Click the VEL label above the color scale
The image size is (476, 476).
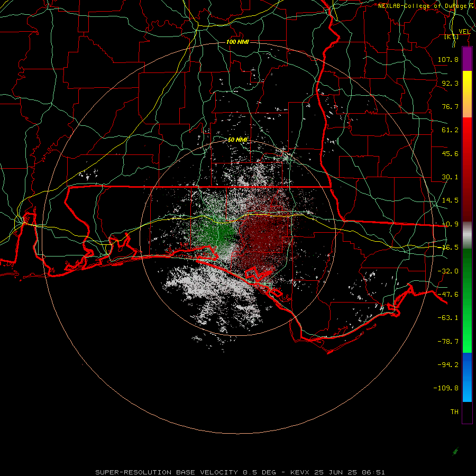(464, 31)
